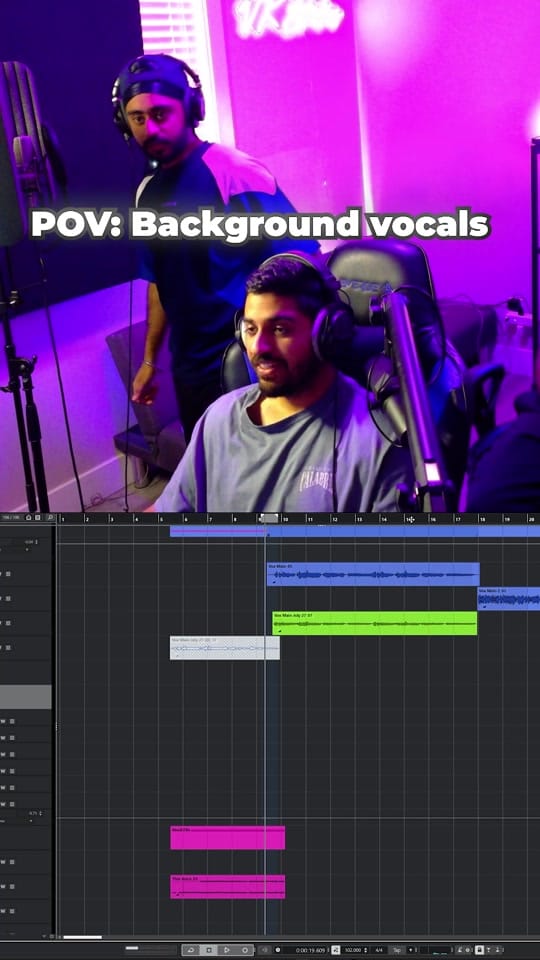Screen dimensions: 540x960
Task: Click the down-arrow icon at track list bottom
Action: coord(44,936)
